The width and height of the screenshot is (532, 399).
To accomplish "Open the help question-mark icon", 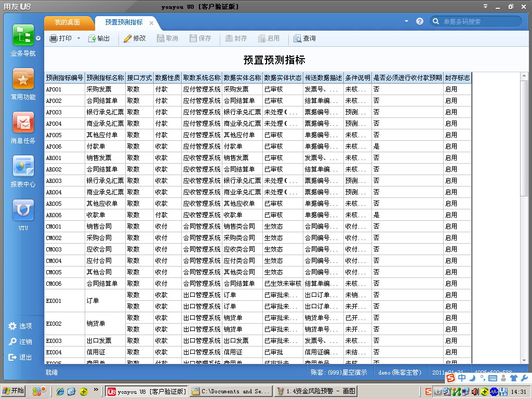I will coord(420,21).
